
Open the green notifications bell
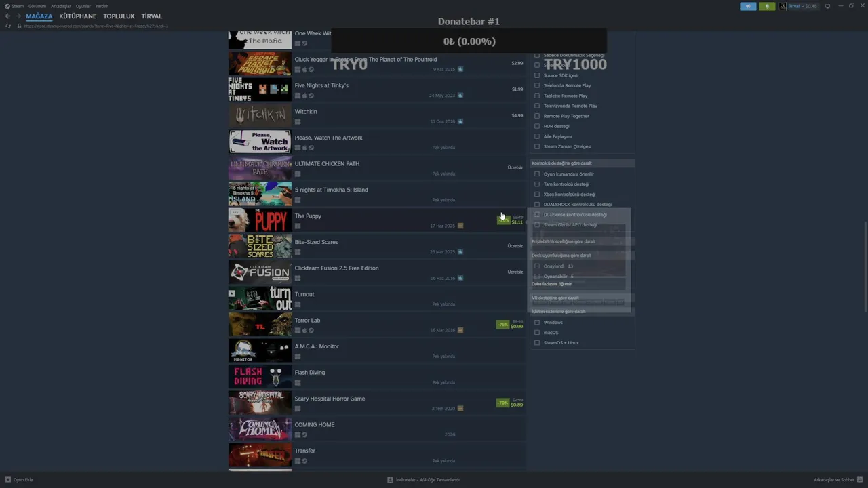coord(767,6)
